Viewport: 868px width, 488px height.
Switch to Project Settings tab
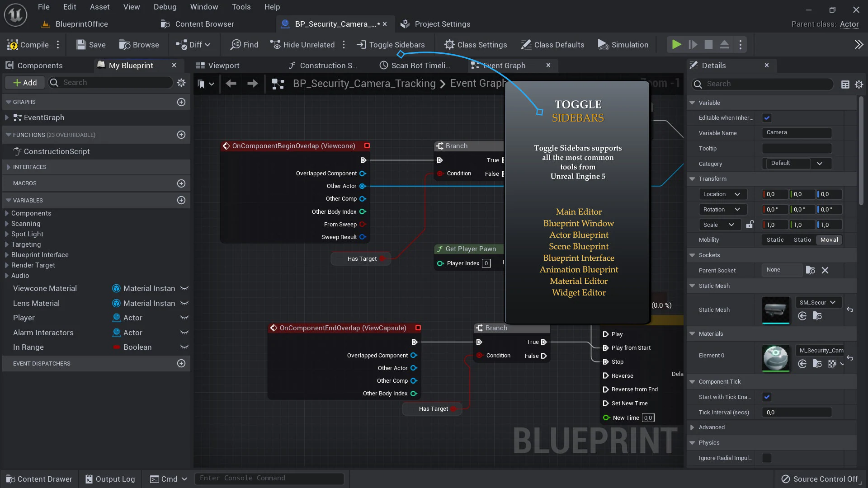436,24
